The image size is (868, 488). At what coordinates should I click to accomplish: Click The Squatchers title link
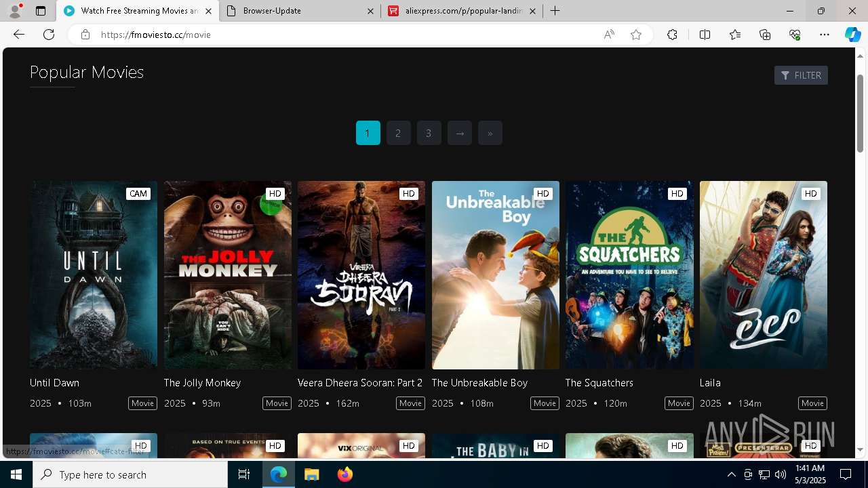599,383
